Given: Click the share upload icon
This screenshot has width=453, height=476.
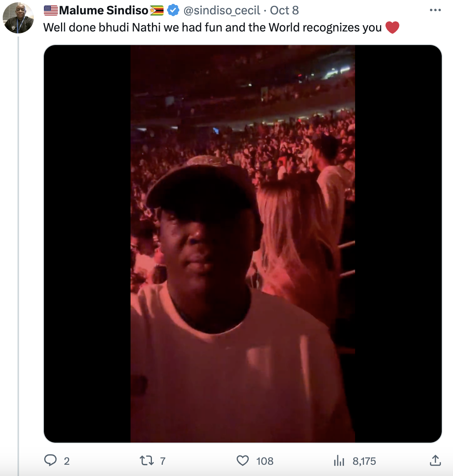Looking at the screenshot, I should point(436,460).
